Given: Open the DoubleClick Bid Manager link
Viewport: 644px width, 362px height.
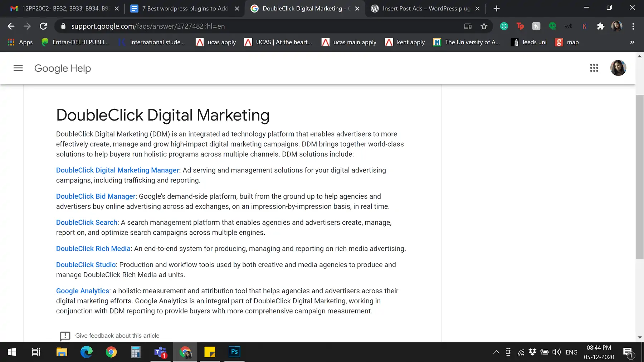Looking at the screenshot, I should tap(96, 196).
